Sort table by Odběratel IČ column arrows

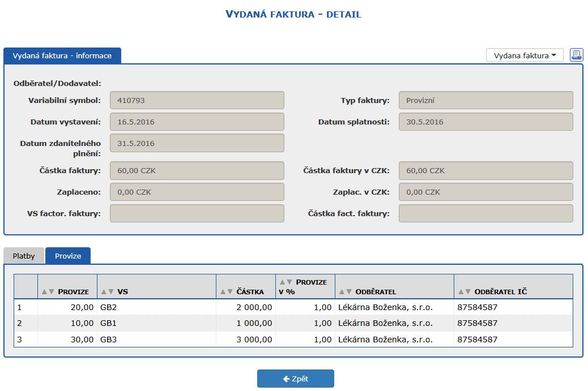pyautogui.click(x=465, y=292)
